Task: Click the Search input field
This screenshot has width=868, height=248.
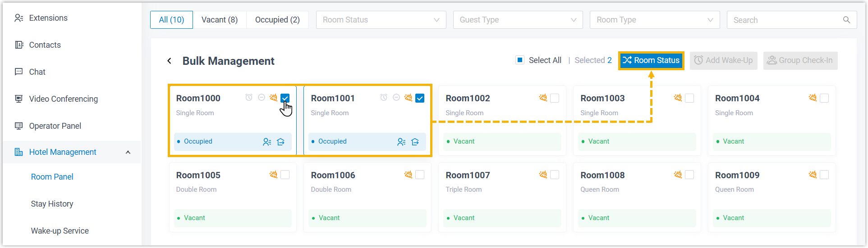Action: click(785, 20)
